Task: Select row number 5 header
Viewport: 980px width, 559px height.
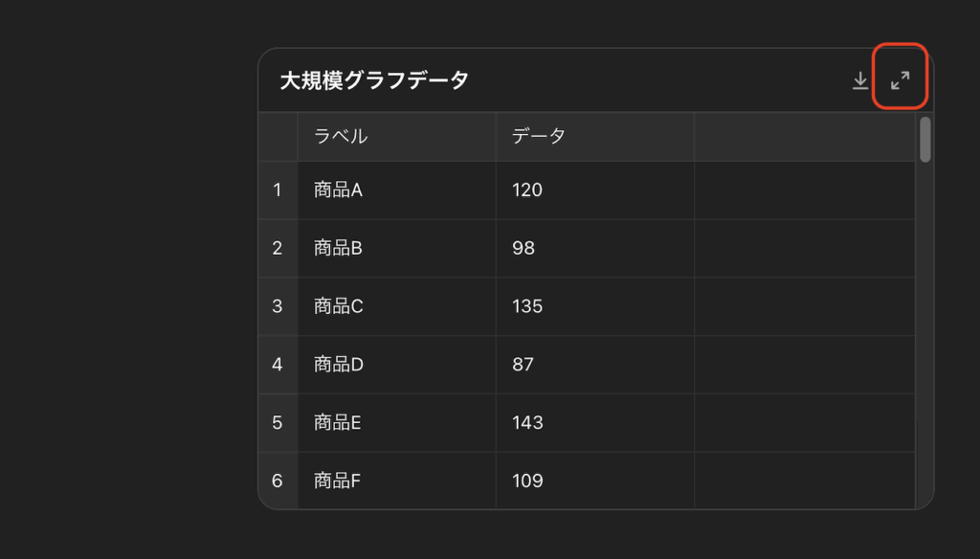Action: (278, 423)
